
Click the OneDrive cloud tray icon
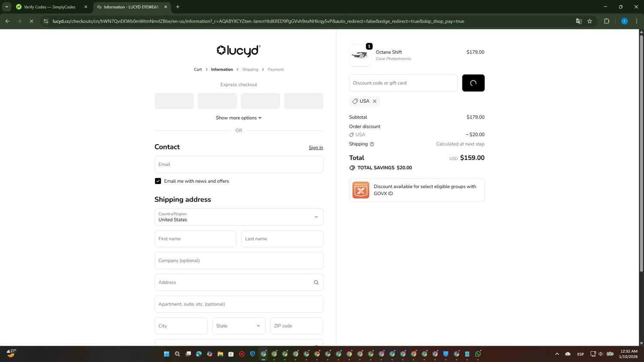[x=568, y=354]
